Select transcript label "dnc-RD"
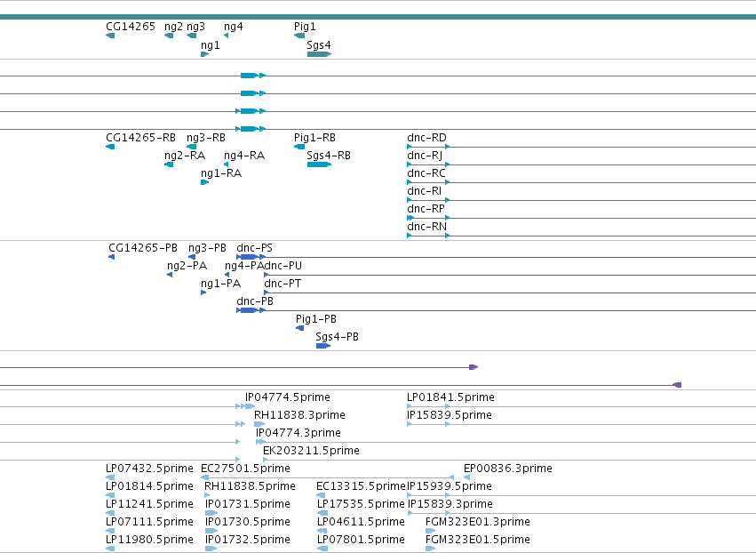756x553 pixels. (x=426, y=138)
